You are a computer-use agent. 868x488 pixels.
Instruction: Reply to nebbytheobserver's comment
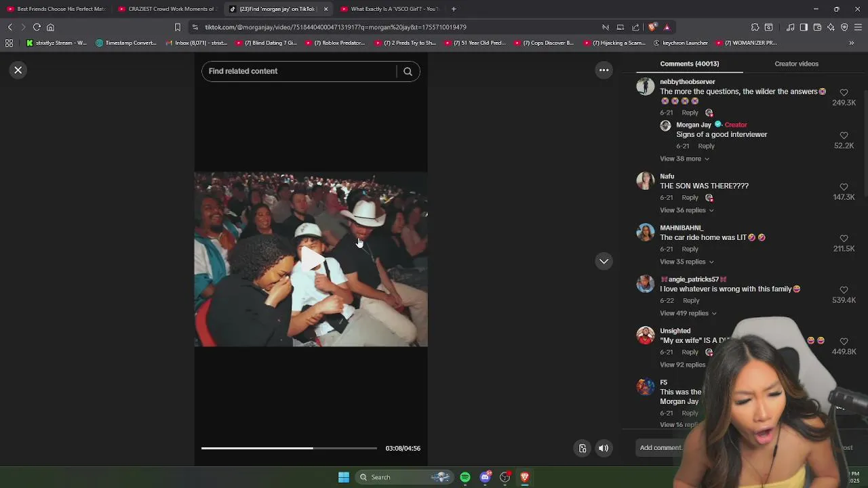(690, 113)
